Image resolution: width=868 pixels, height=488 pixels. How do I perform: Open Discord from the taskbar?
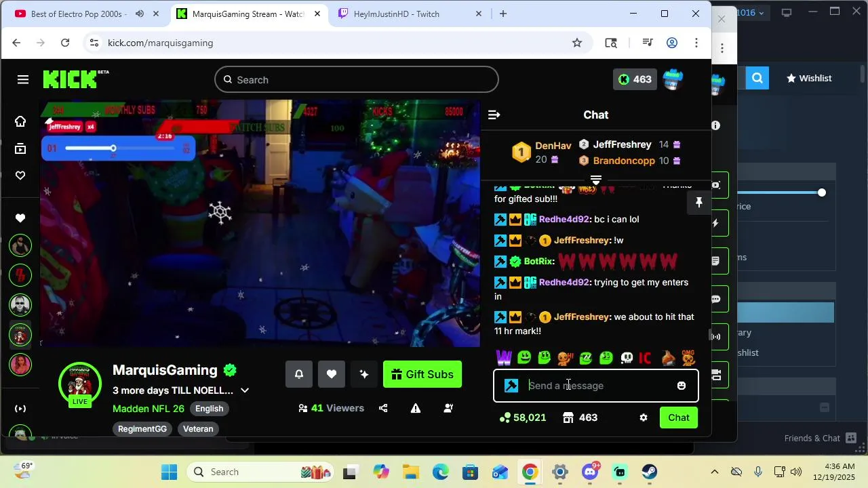click(590, 472)
